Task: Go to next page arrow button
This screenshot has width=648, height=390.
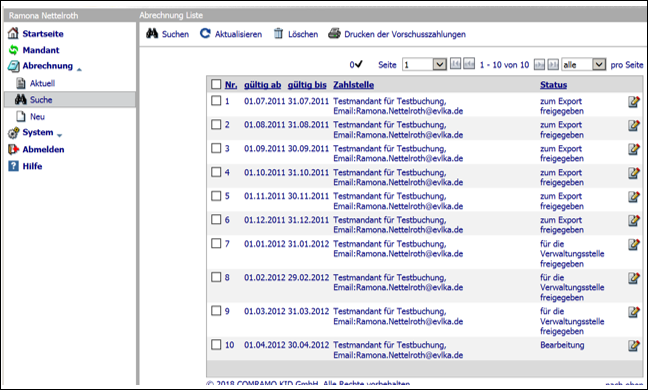Action: click(539, 64)
